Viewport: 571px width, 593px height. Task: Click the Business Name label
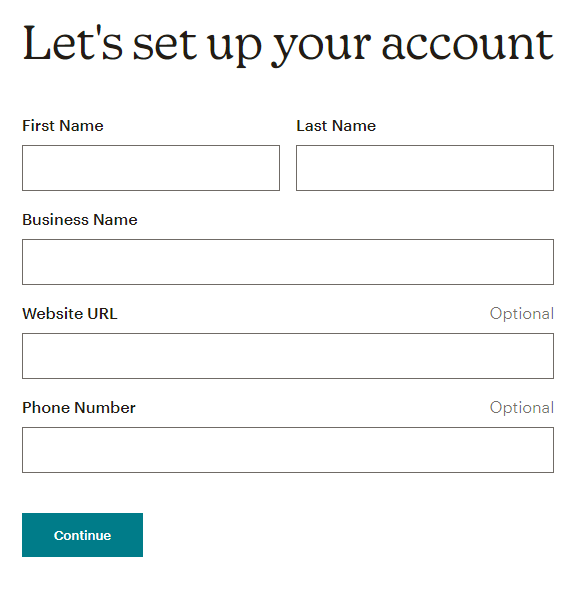80,220
